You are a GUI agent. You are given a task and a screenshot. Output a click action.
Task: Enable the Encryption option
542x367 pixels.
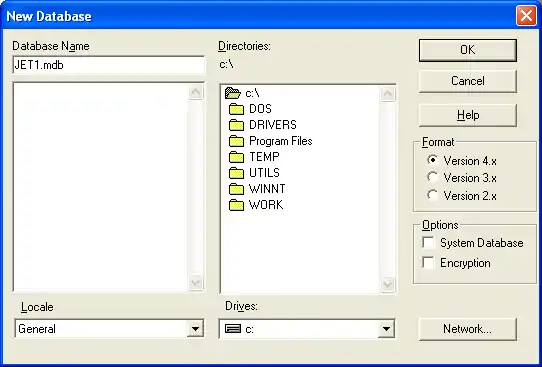point(428,263)
